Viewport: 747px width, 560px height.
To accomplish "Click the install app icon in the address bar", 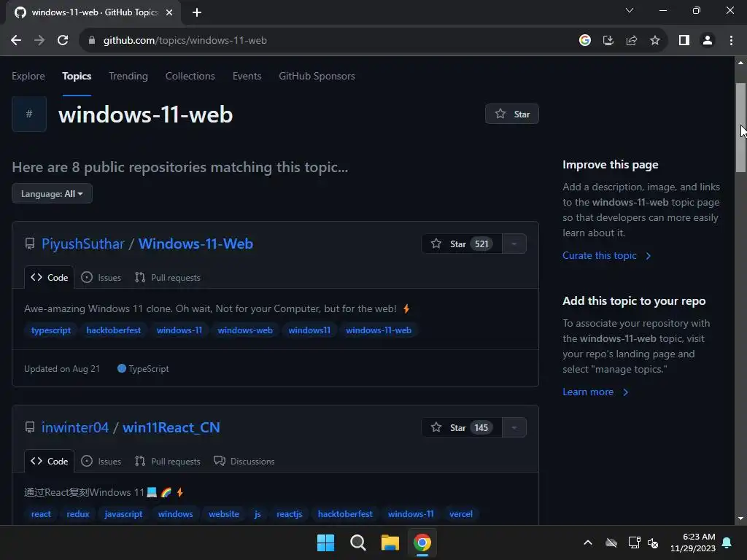I will (x=608, y=41).
